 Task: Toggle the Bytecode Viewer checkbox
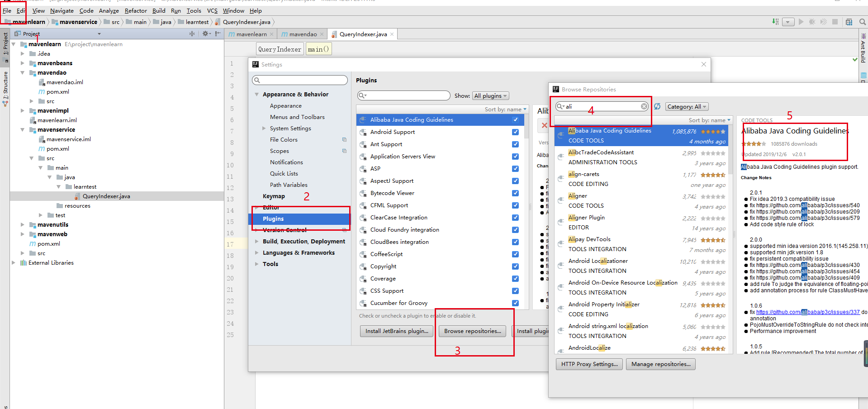coord(515,193)
